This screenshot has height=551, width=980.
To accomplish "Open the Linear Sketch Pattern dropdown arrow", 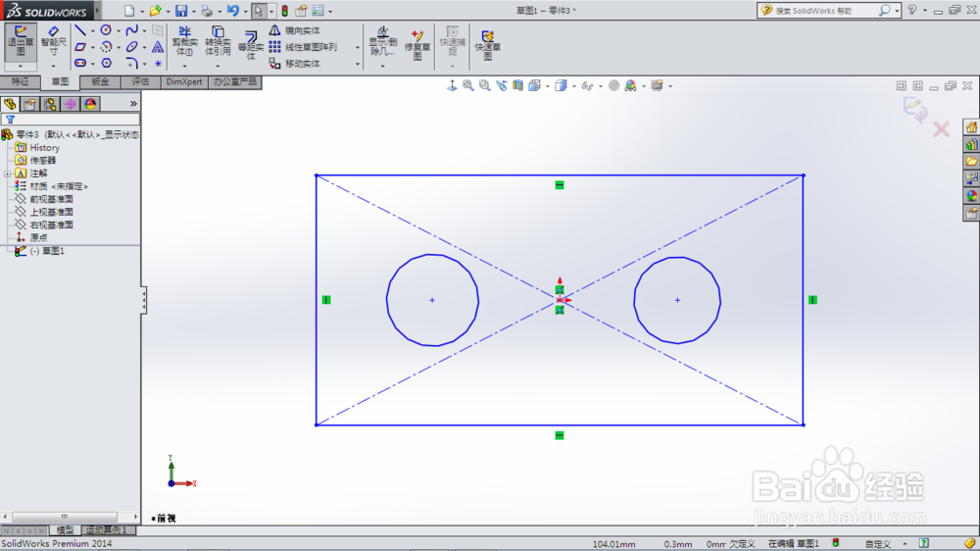I will [x=358, y=47].
